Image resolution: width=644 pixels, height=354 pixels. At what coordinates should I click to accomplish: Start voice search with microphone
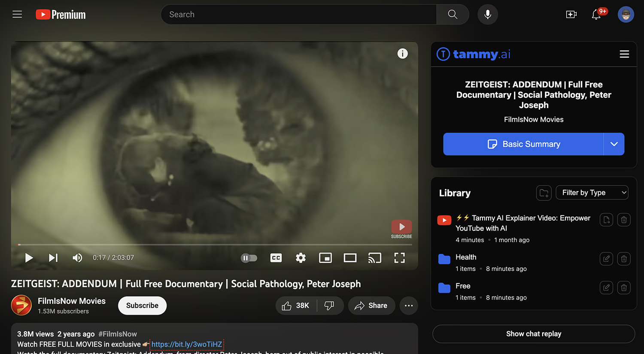[x=488, y=14]
